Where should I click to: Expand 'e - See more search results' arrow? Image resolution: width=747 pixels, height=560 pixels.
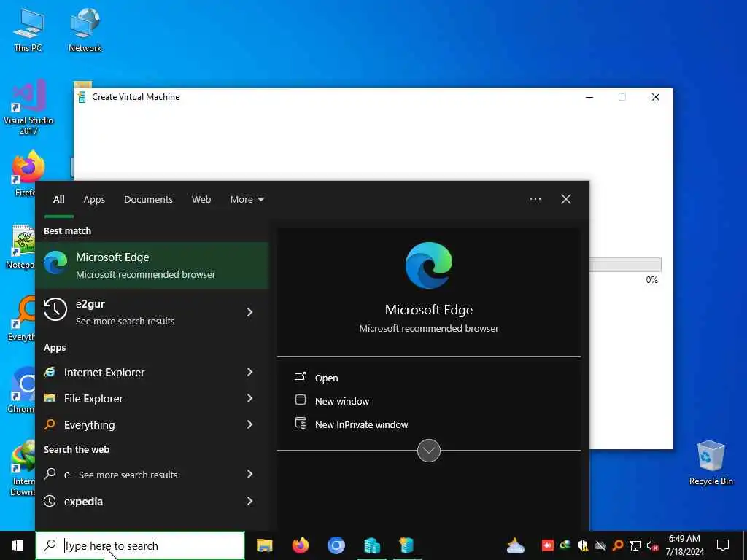pos(249,474)
